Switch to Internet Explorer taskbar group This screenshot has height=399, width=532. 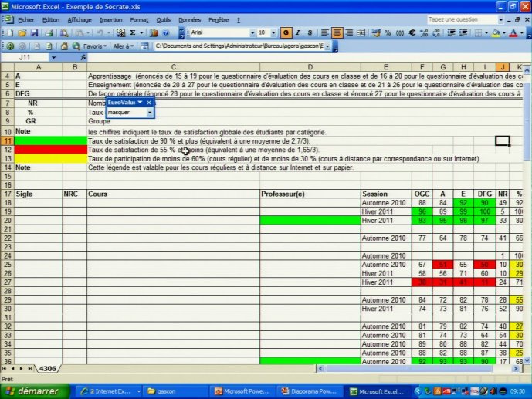110,391
